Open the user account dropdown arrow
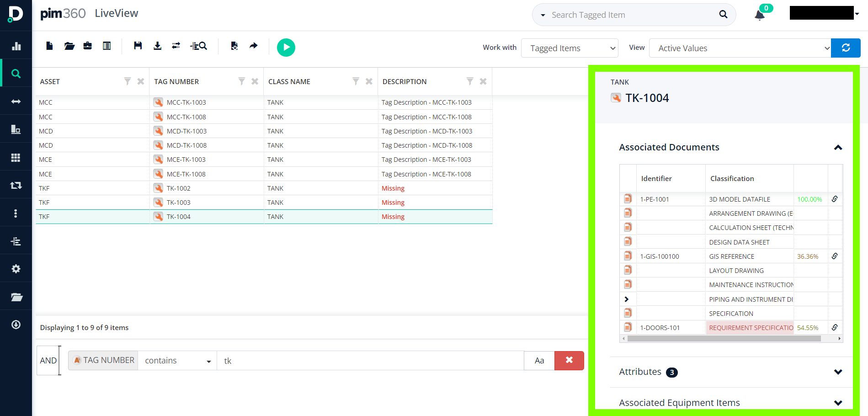 point(857,14)
